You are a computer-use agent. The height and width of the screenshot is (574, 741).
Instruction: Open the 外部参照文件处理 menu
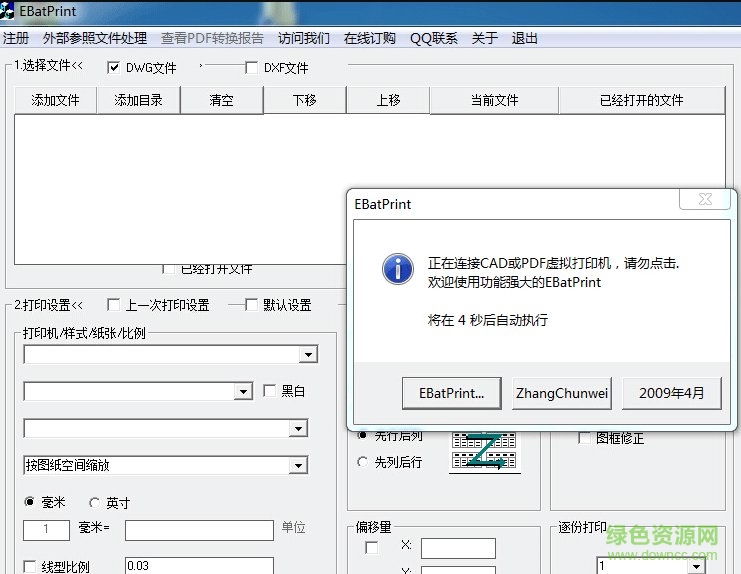(95, 38)
